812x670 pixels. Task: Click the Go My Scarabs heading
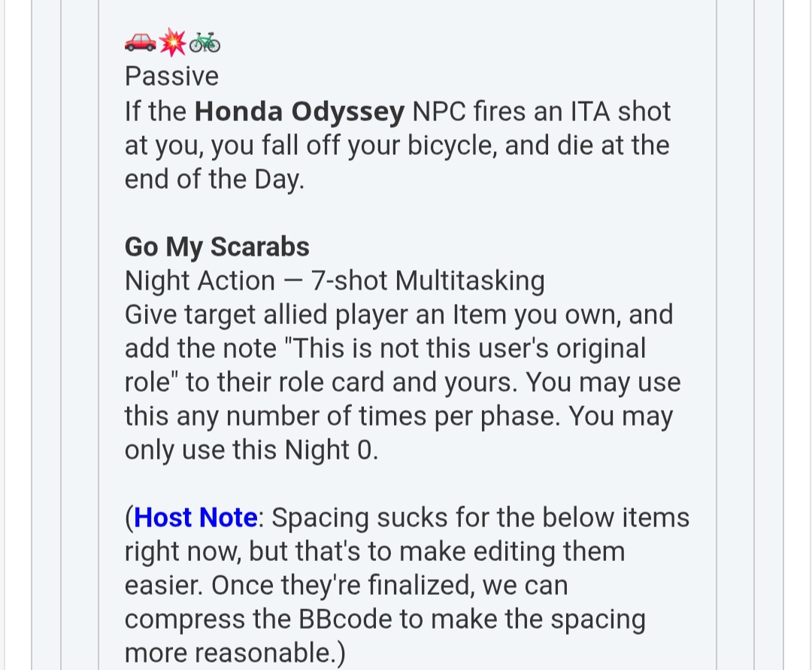pos(217,247)
